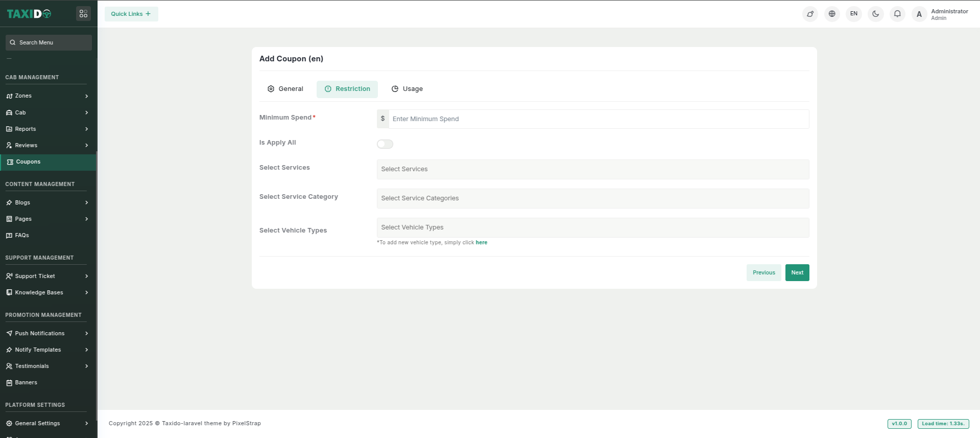Image resolution: width=980 pixels, height=438 pixels.
Task: Open the Select Vehicle Types dropdown
Action: coord(592,227)
